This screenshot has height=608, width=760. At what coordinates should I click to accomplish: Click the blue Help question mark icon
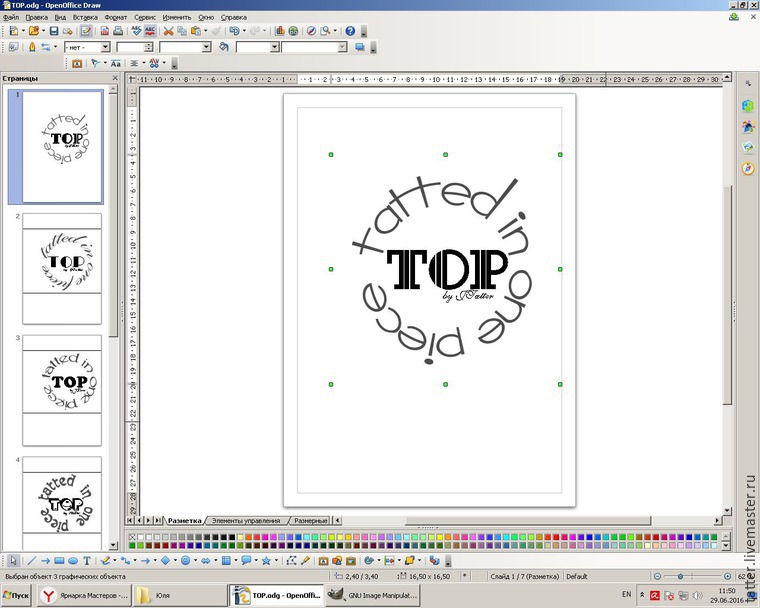click(x=350, y=31)
